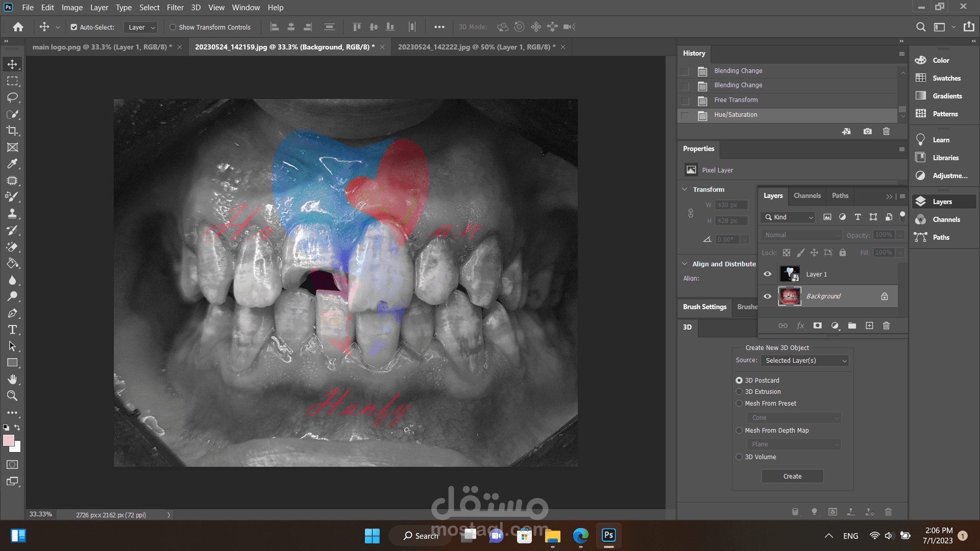The height and width of the screenshot is (551, 980).
Task: Activate the Zoom tool
Action: (12, 396)
